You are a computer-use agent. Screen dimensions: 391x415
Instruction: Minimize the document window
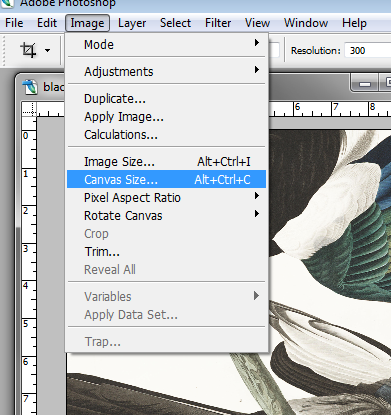[365, 84]
